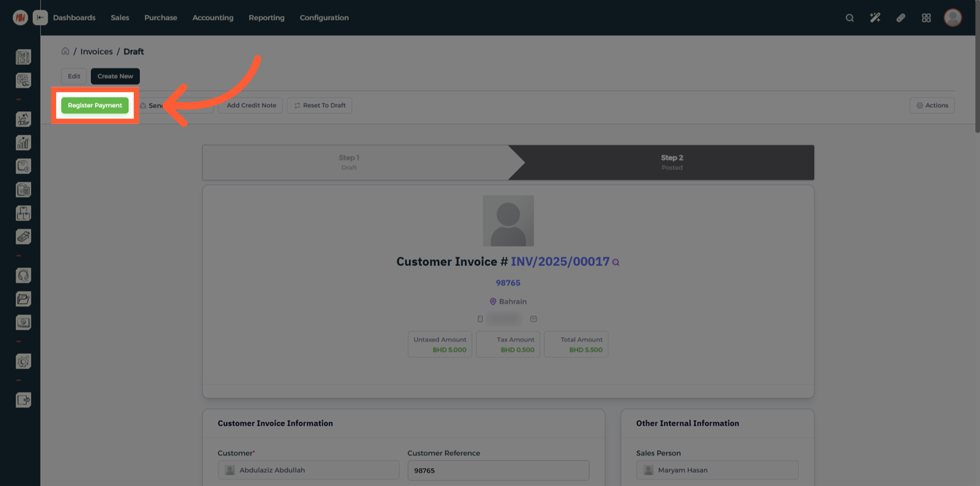Open the headset support icon in sidebar
The image size is (980, 486).
click(23, 276)
